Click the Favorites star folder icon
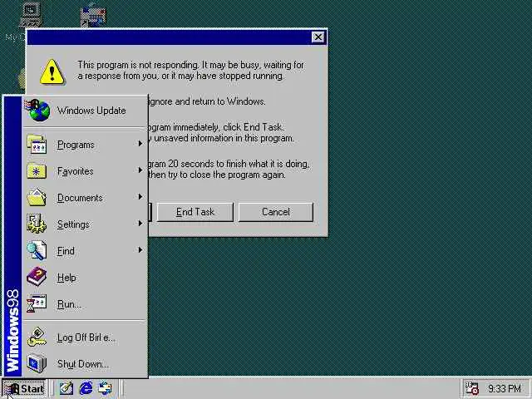This screenshot has height=399, width=532. click(x=37, y=170)
